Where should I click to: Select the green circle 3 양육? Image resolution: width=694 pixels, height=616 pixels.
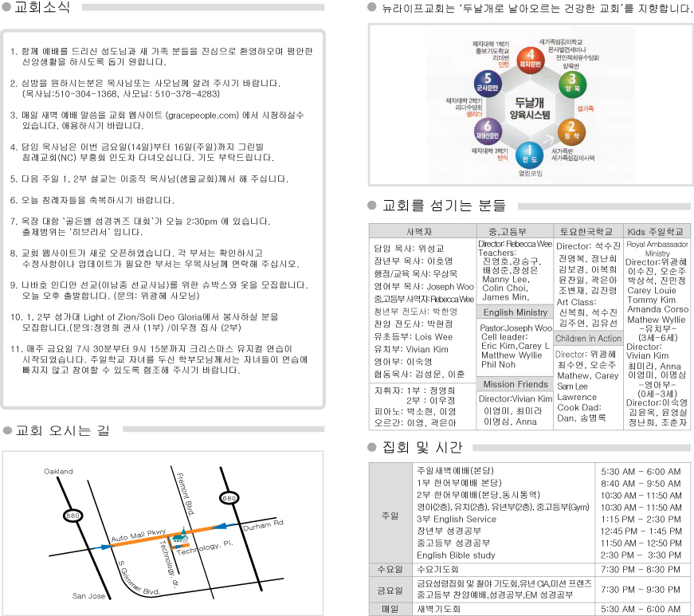pyautogui.click(x=572, y=84)
